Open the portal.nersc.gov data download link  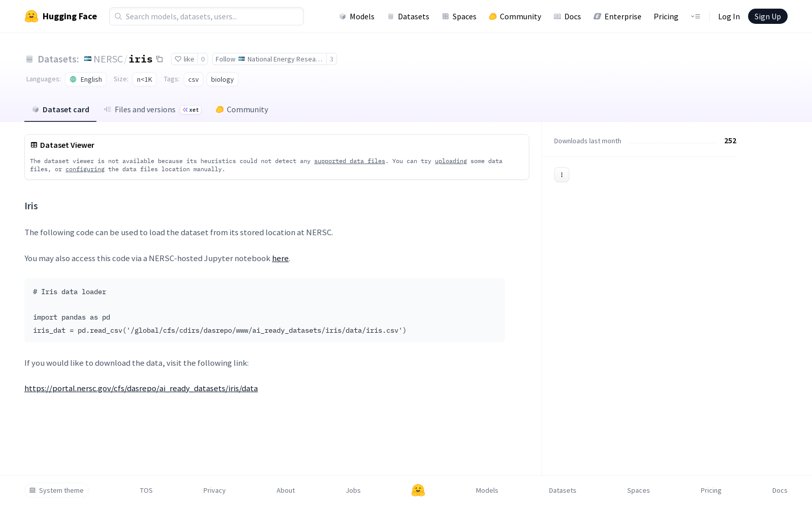click(x=141, y=388)
